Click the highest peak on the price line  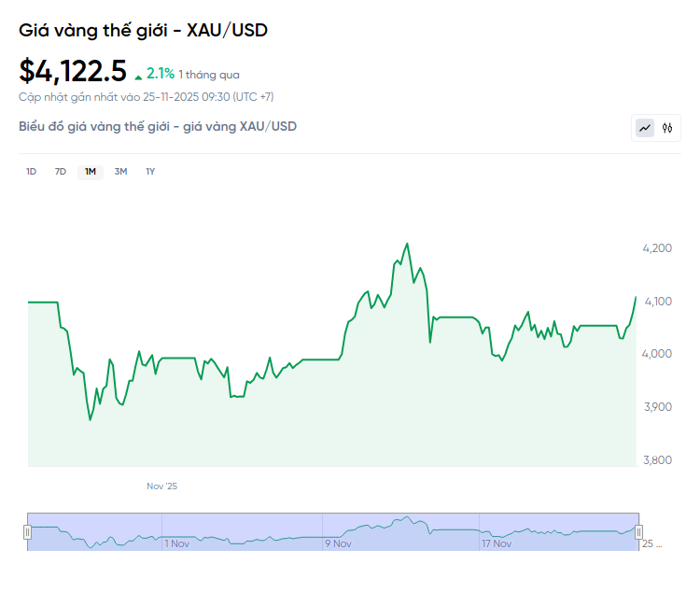[407, 244]
